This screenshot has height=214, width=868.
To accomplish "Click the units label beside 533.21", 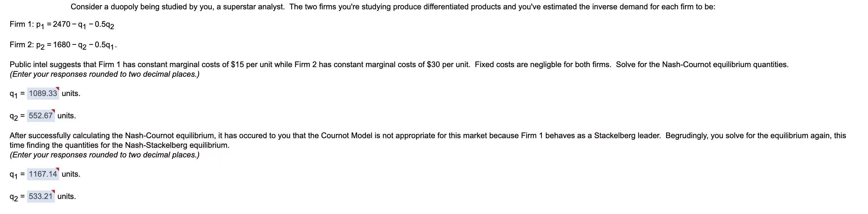I will click(67, 196).
